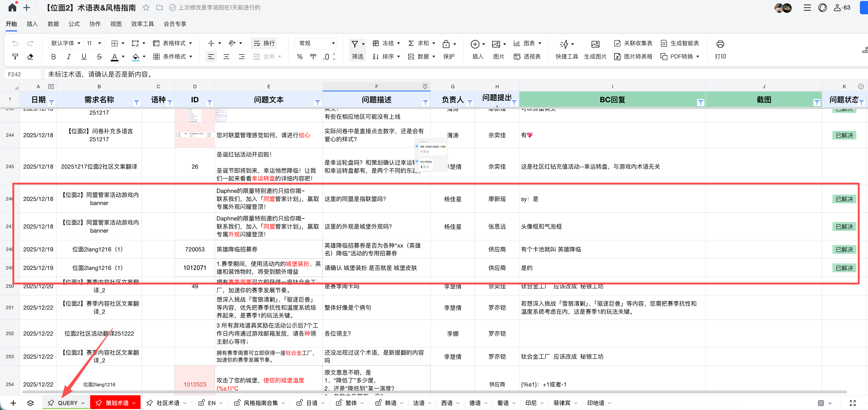Apply thousands separator format
Screen dimensions: 868x410
click(313, 57)
